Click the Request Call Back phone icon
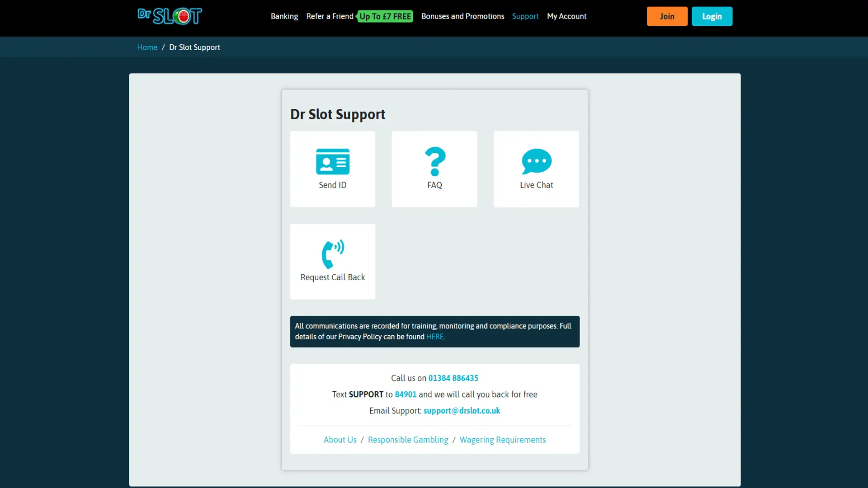The image size is (868, 488). [333, 254]
